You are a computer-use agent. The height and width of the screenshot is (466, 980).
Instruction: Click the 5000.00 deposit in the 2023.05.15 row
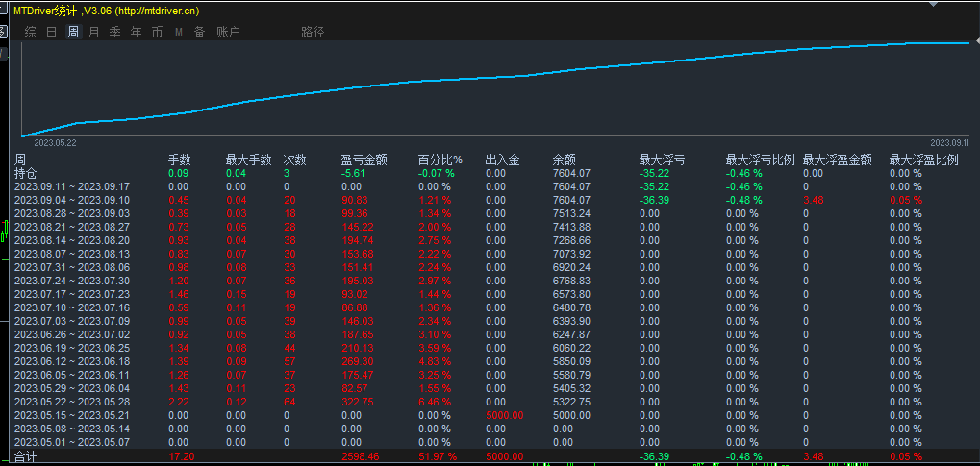tap(504, 415)
